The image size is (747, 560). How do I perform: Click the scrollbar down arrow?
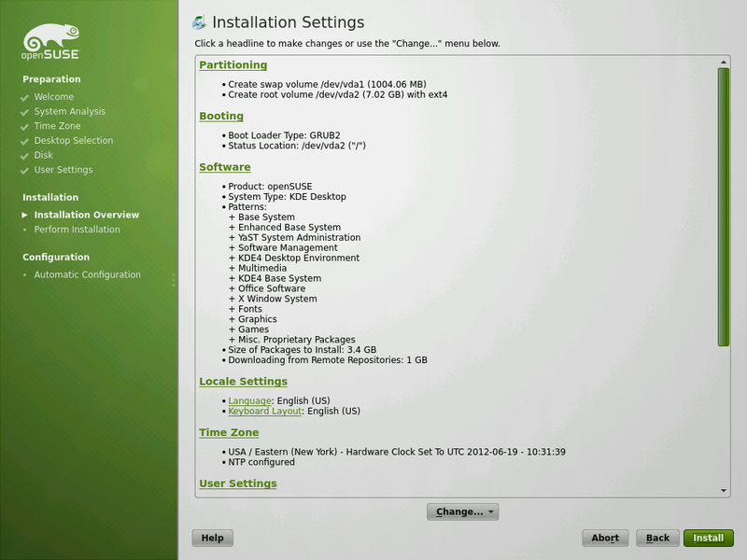coord(724,491)
